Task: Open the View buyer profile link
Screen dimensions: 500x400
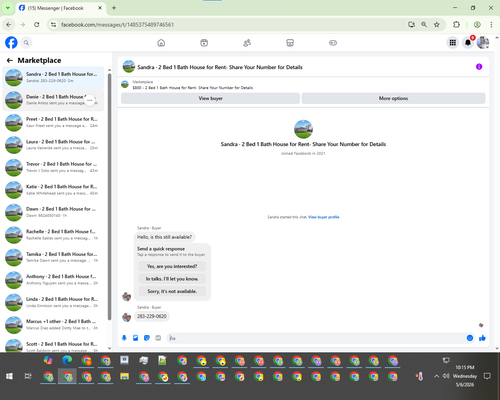Action: (x=323, y=217)
